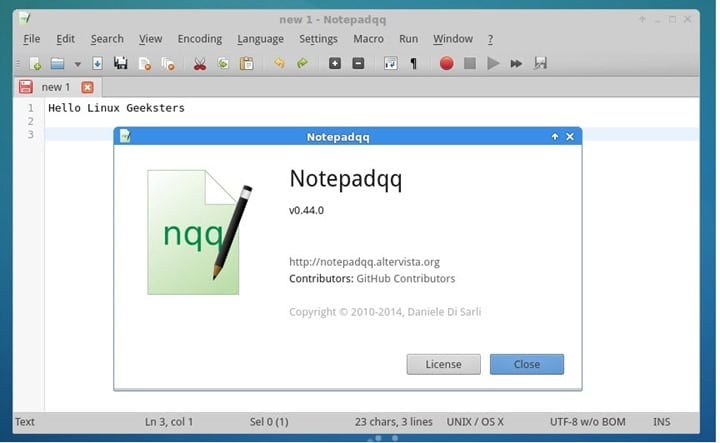Viewport: 720px width, 443px height.
Task: Click 'UNIX / OS X' status entry
Action: pos(475,422)
